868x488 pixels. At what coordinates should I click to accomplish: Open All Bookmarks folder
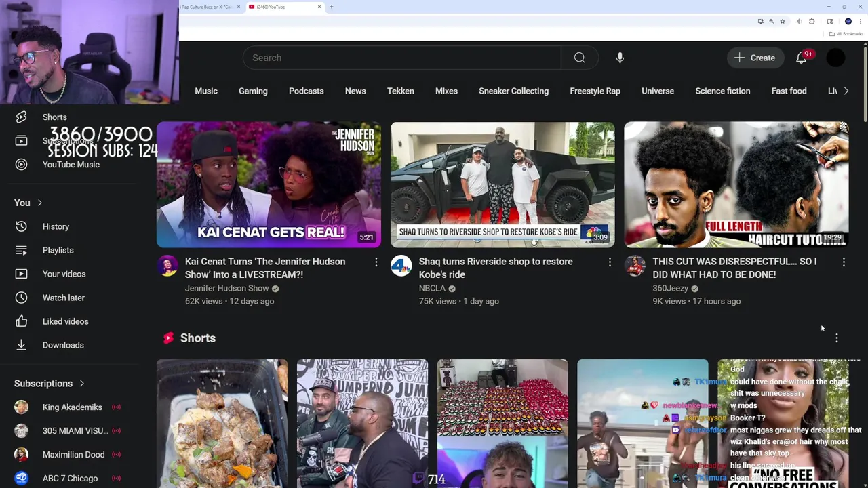(846, 34)
